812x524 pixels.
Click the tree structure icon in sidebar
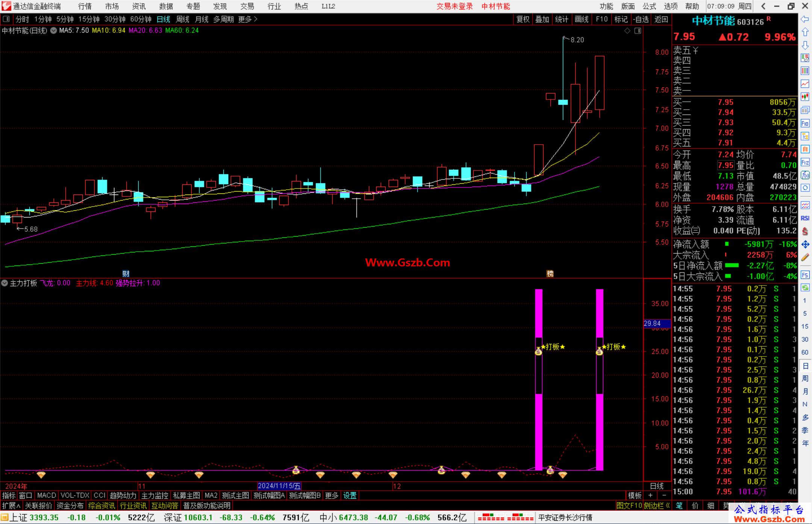coord(805,136)
